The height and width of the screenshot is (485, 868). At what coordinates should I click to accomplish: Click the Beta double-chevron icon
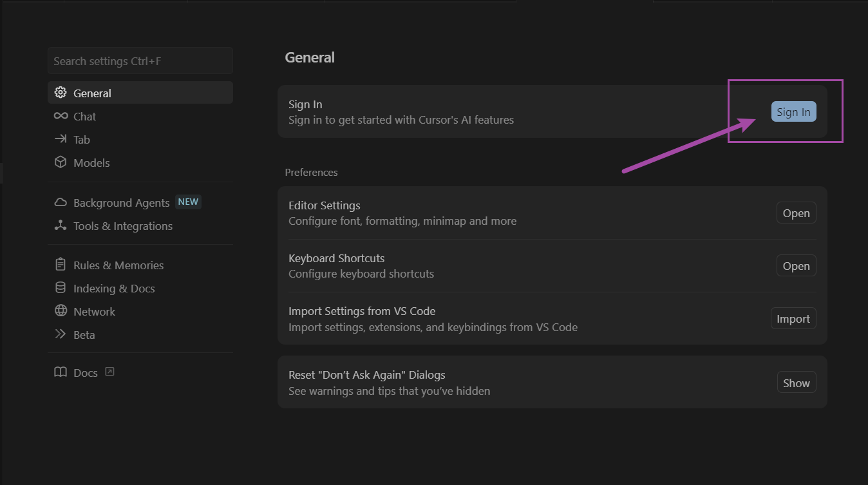click(61, 334)
